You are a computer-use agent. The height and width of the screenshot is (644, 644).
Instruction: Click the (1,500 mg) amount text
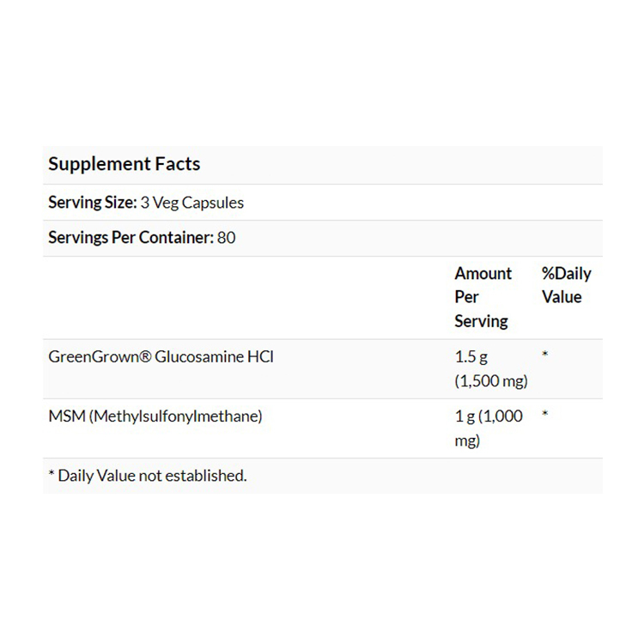[491, 380]
